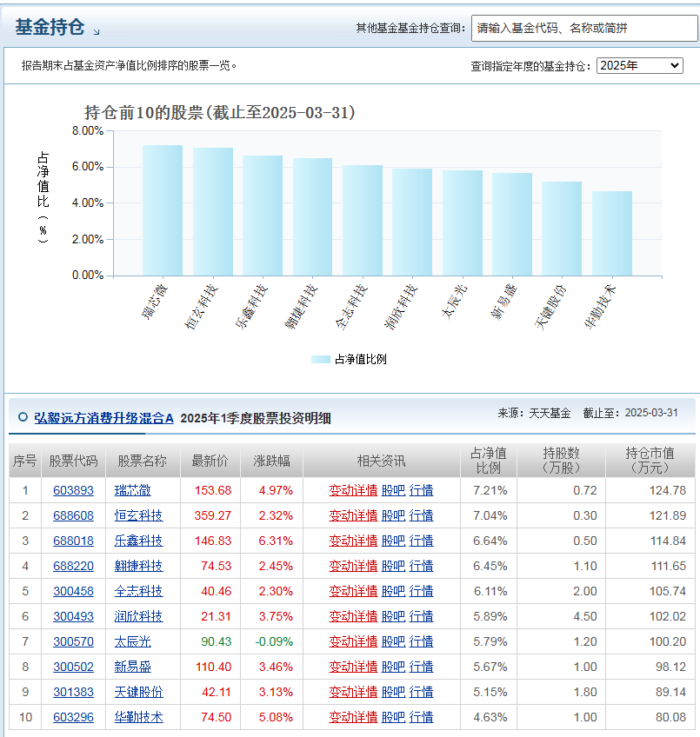Click the -0.09% change cell

click(274, 641)
